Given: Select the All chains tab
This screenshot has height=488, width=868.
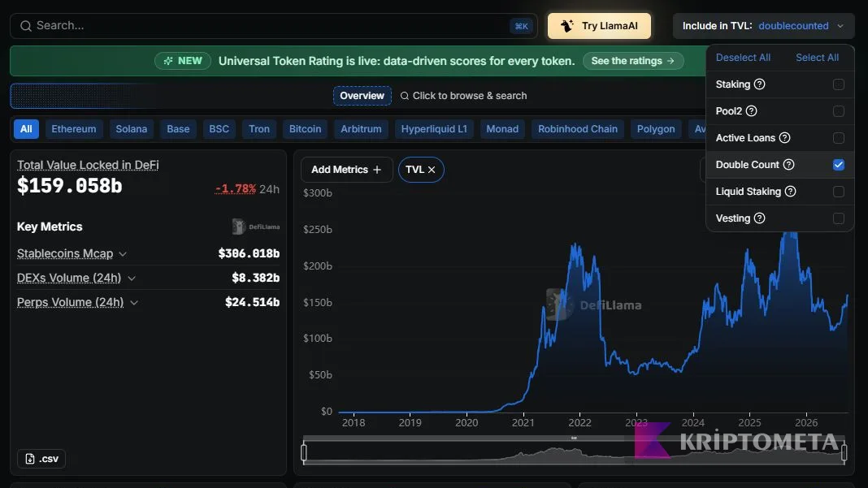Looking at the screenshot, I should pos(26,129).
